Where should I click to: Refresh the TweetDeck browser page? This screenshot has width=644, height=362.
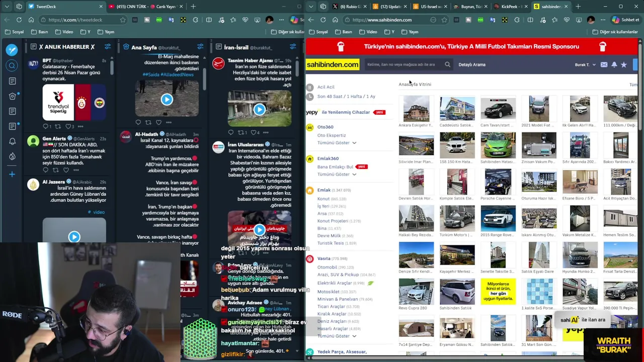19,20
